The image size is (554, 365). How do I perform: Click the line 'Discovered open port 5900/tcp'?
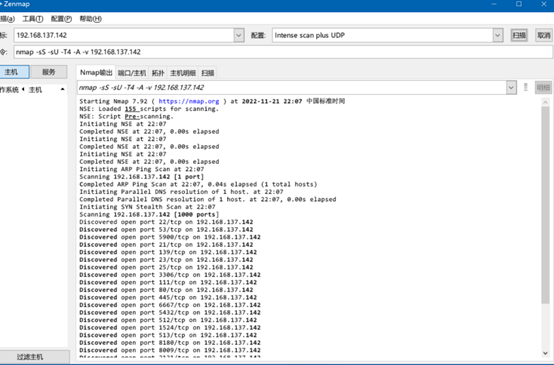(170, 237)
